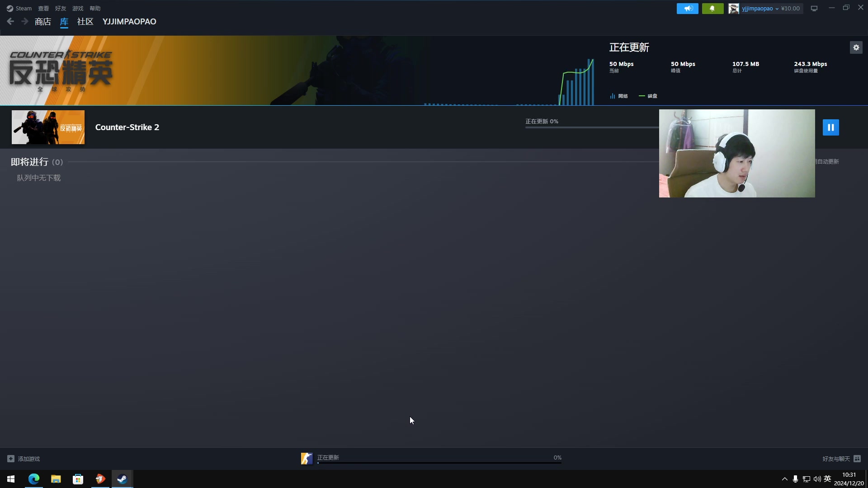This screenshot has height=488, width=868.
Task: Click the 50 Mbps 峰值 stat
Action: tap(683, 67)
